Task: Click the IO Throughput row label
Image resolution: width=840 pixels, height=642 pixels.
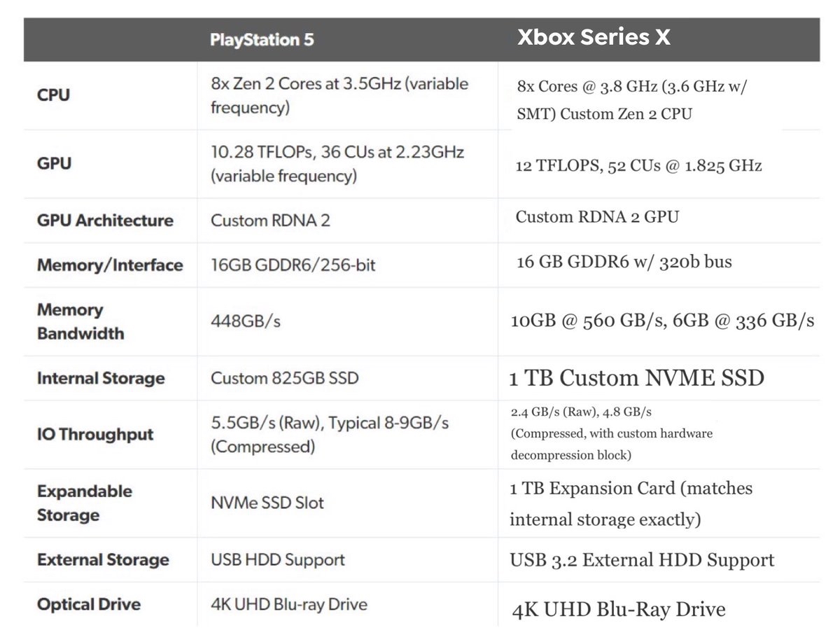Action: (x=95, y=435)
